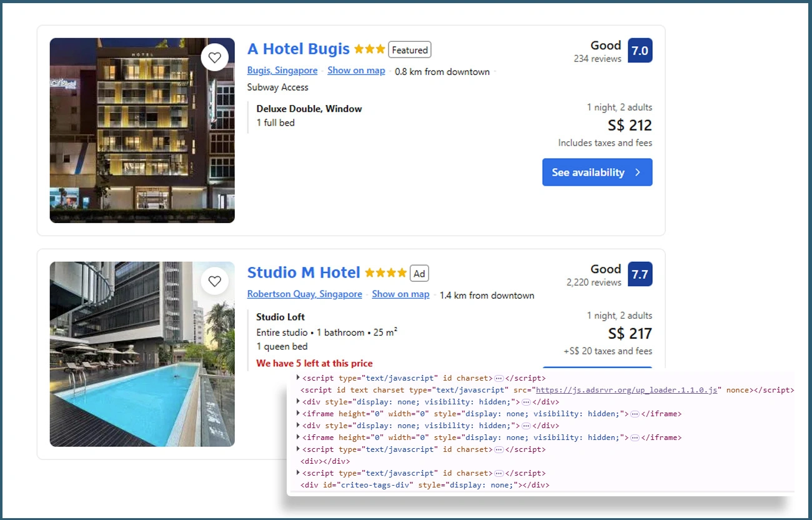Show Studio M Hotel on map

(x=400, y=294)
